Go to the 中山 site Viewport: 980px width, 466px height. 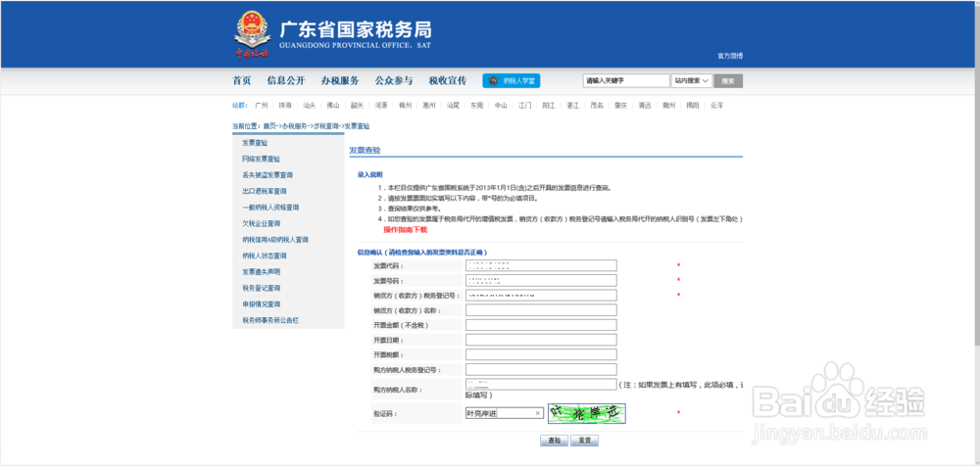tap(501, 106)
